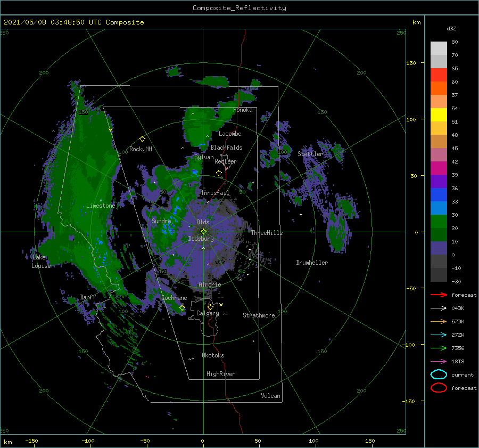Click the Drumheller label

[x=312, y=263]
